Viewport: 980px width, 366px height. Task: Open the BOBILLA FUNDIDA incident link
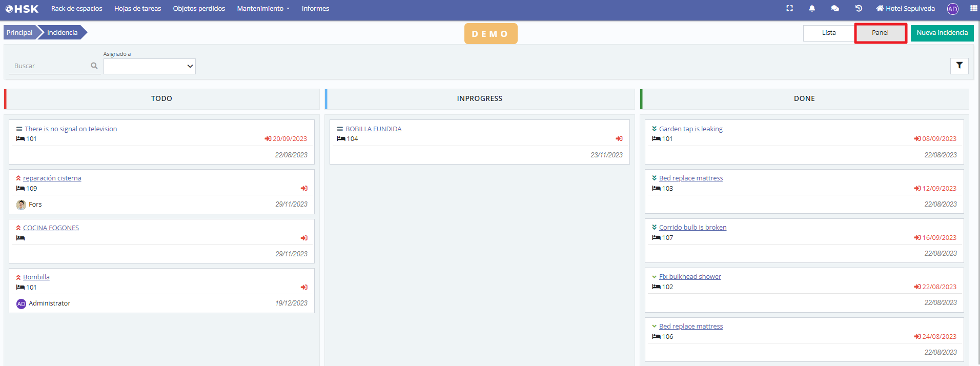click(x=373, y=129)
